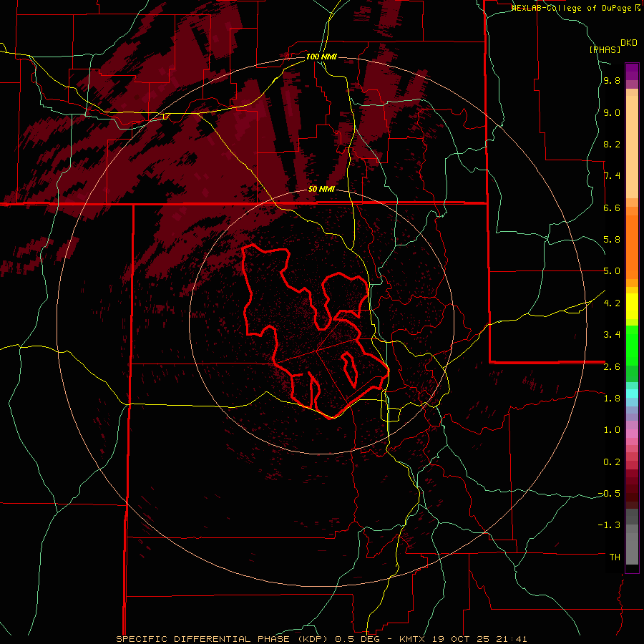Viewport: 644px width, 644px height.
Task: Click the Specific Differential Phase caption
Action: [321, 639]
